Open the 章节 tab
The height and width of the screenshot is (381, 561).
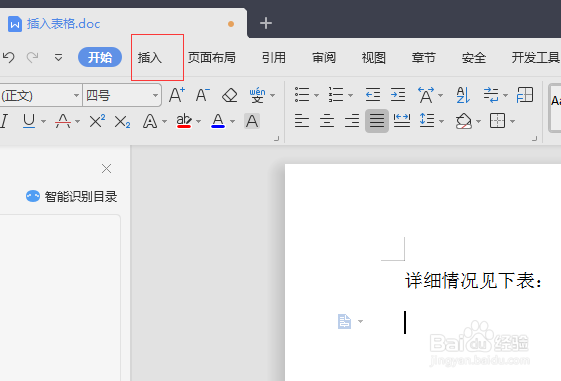424,57
